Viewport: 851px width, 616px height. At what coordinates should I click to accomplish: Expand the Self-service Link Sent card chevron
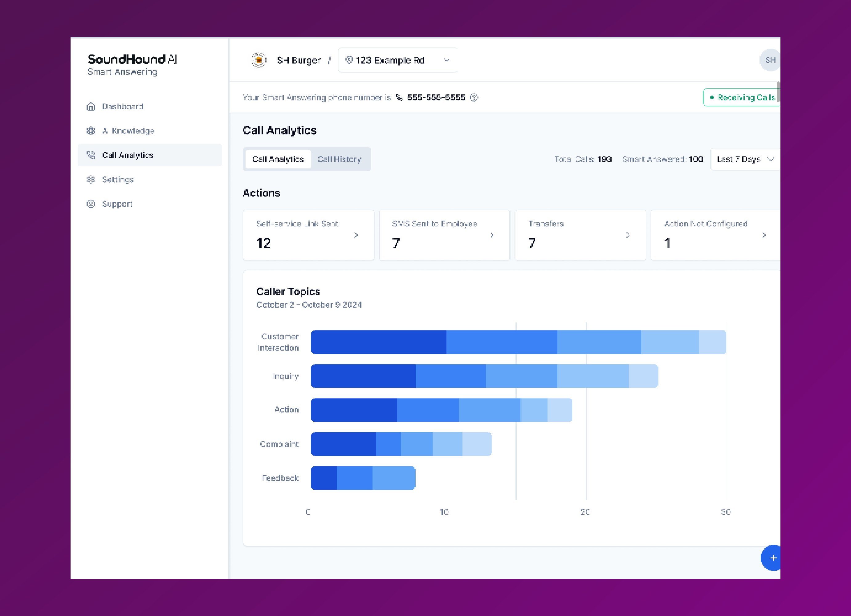click(x=356, y=235)
